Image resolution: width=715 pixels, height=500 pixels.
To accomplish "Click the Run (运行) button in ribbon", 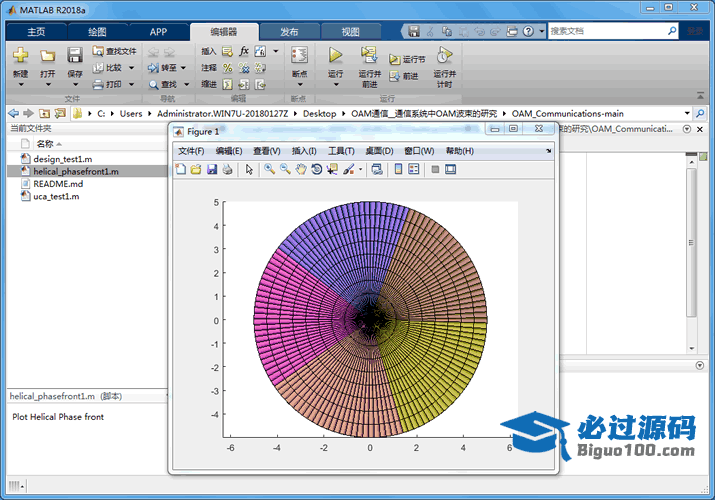I will (x=335, y=56).
